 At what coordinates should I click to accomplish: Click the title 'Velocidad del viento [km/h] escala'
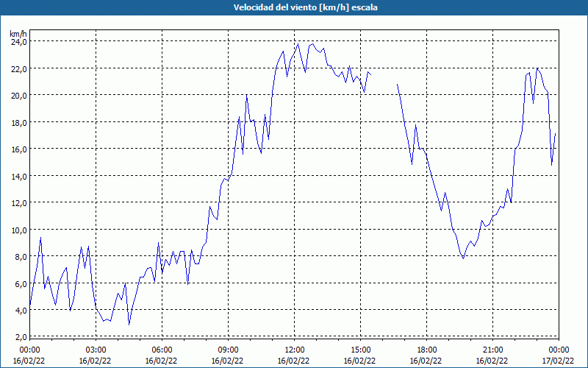pos(305,7)
